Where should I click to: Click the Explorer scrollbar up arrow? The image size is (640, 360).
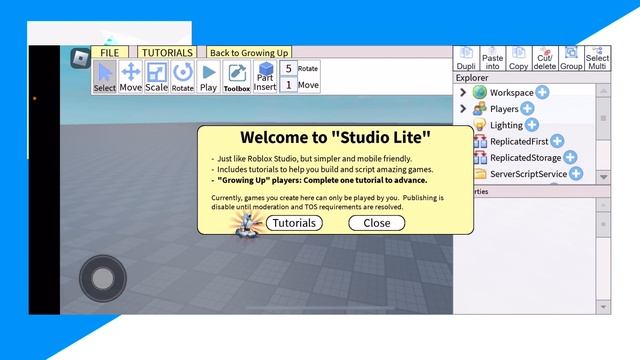(603, 91)
